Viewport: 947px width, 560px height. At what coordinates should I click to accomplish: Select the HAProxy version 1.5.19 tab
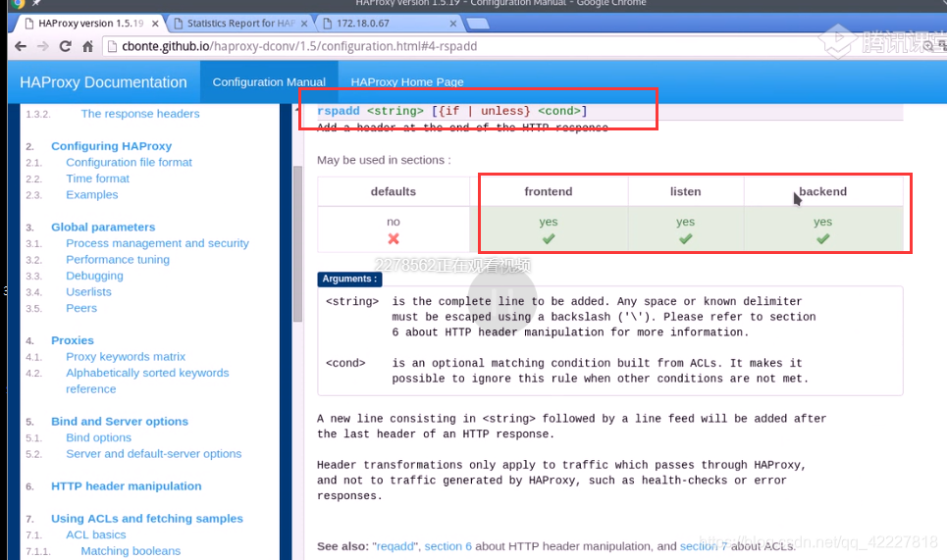pyautogui.click(x=90, y=24)
